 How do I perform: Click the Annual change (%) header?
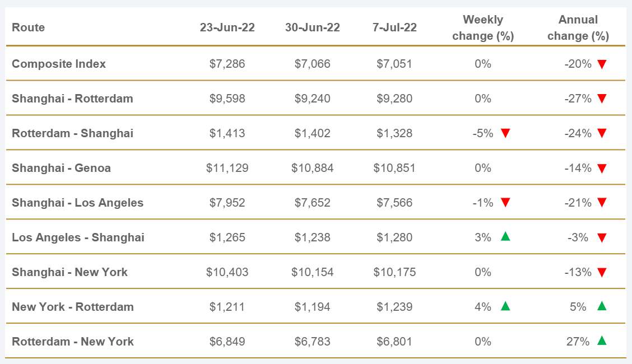tap(578, 28)
